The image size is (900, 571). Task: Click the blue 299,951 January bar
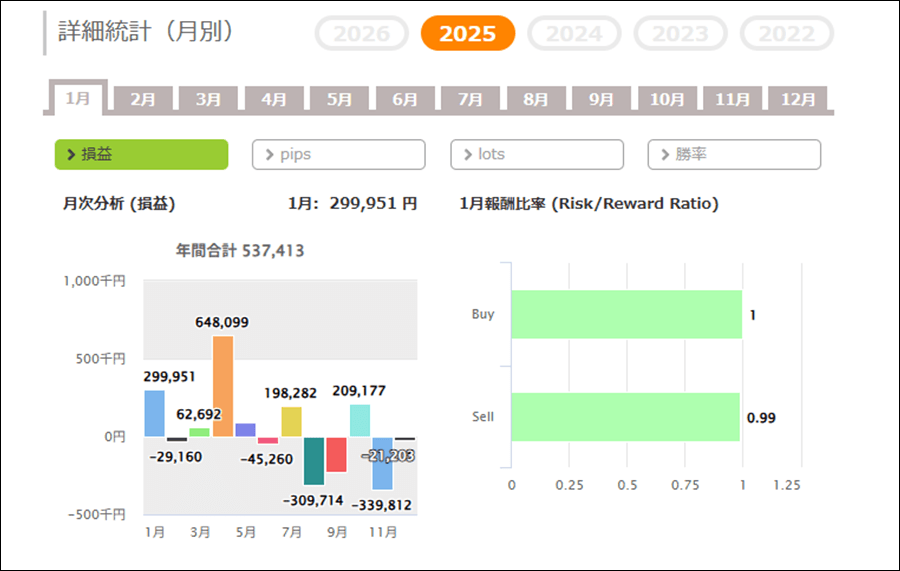154,413
